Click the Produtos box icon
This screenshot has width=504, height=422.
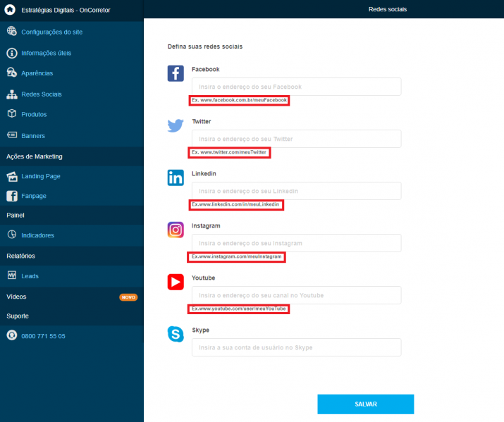(12, 113)
